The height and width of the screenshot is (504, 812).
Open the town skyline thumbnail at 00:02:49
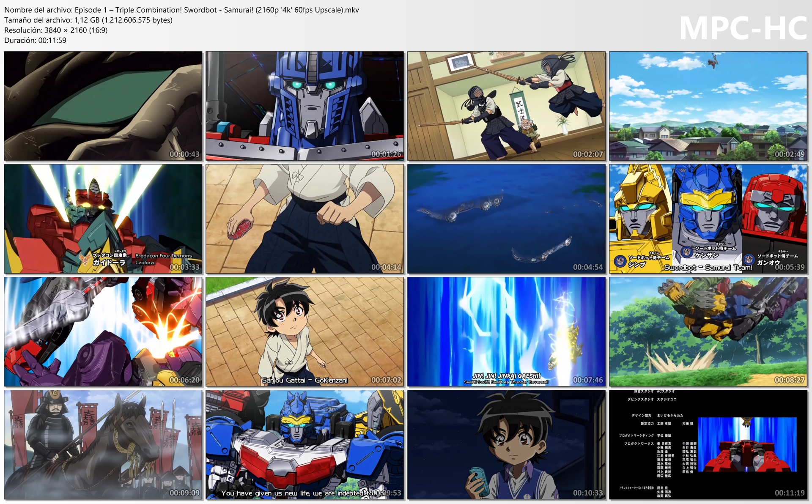[708, 106]
